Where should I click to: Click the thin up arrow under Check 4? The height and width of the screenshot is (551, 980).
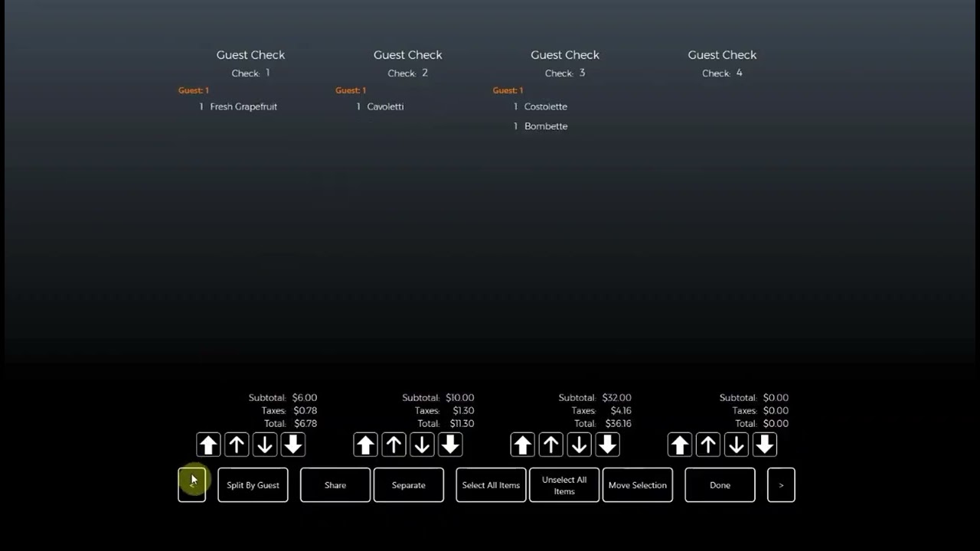pyautogui.click(x=708, y=445)
